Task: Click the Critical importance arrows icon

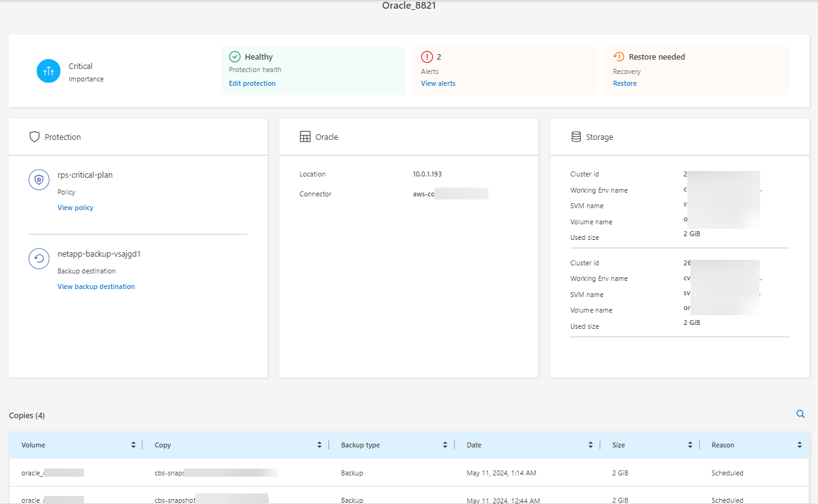Action: click(49, 71)
